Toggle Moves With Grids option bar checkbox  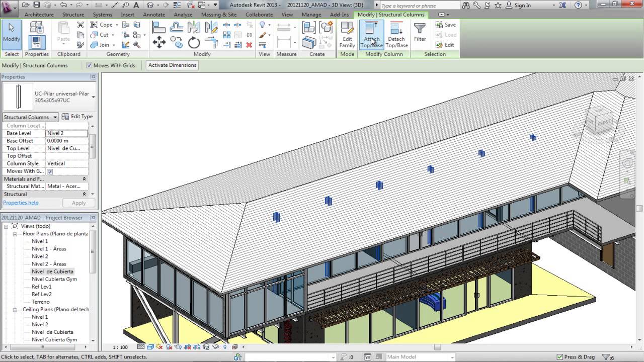tap(89, 65)
